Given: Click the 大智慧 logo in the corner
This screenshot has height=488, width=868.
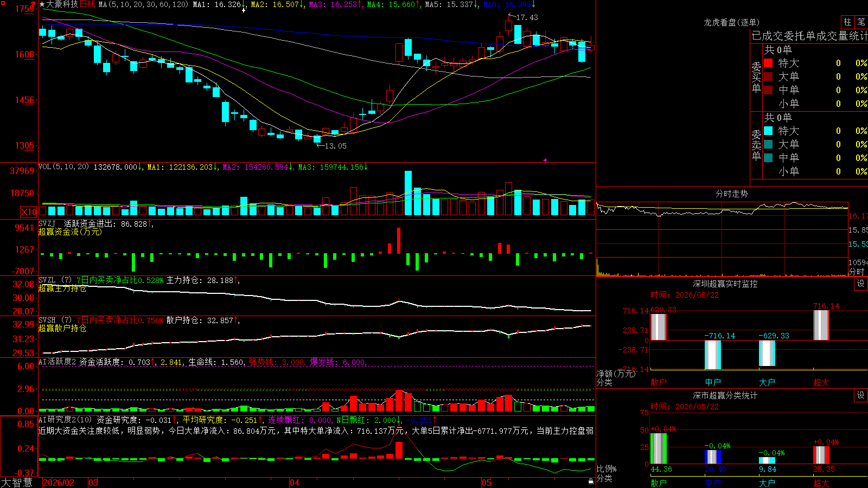Looking at the screenshot, I should (17, 483).
